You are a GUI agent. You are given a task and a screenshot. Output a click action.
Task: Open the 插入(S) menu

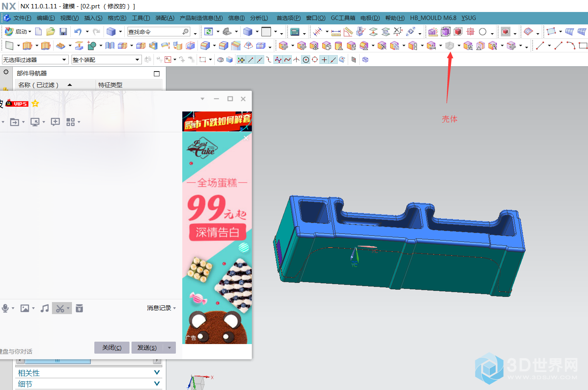(x=93, y=18)
